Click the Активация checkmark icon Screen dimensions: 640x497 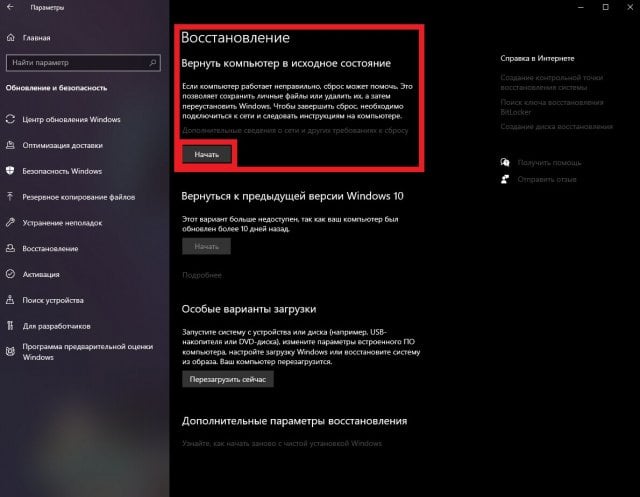click(x=10, y=274)
